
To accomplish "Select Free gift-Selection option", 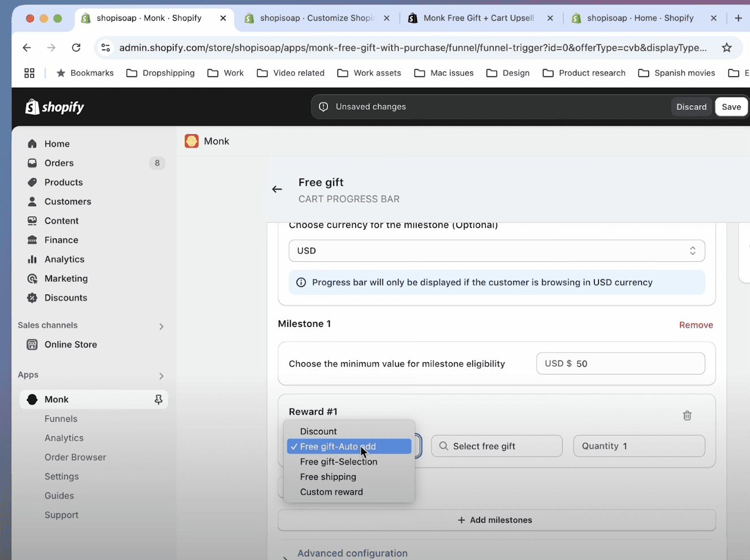I will coord(350,462).
